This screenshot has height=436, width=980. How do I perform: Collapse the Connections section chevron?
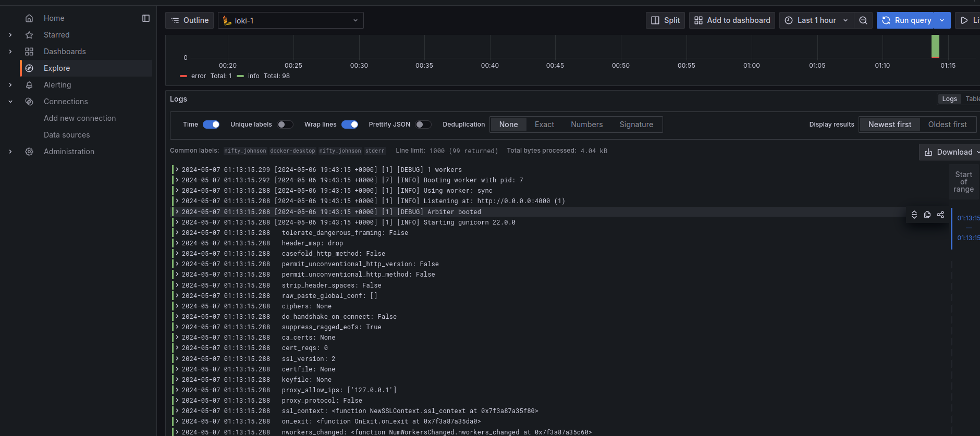coord(10,102)
